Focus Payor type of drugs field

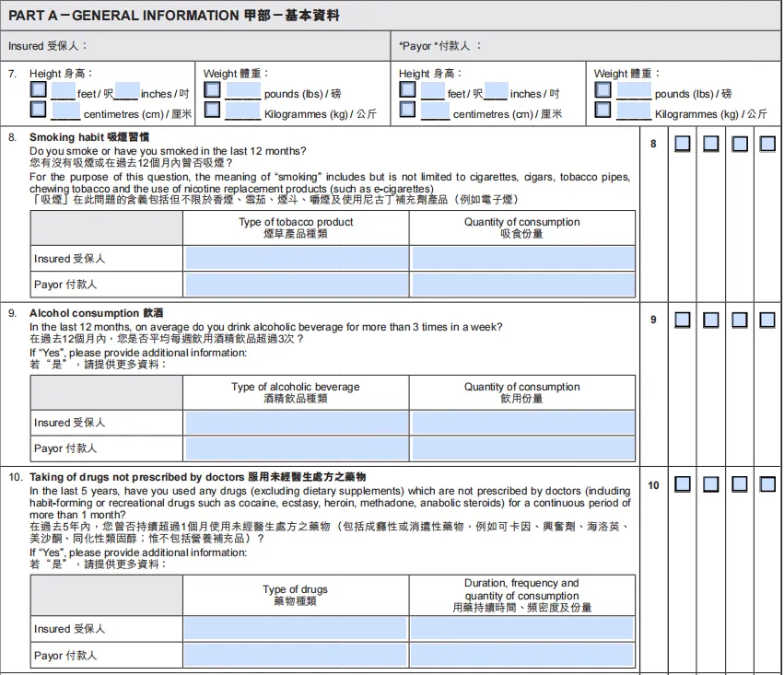point(296,655)
